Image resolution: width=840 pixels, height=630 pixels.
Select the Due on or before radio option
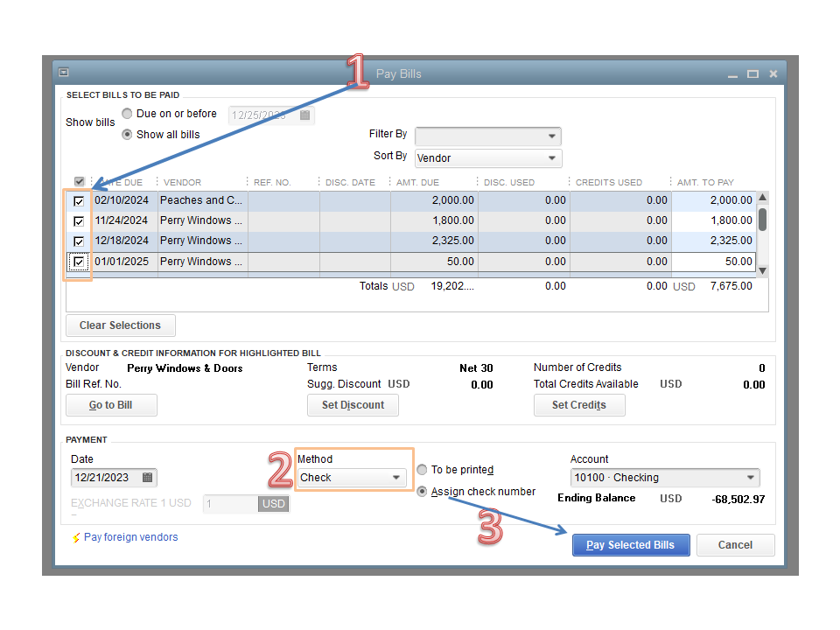pyautogui.click(x=127, y=114)
